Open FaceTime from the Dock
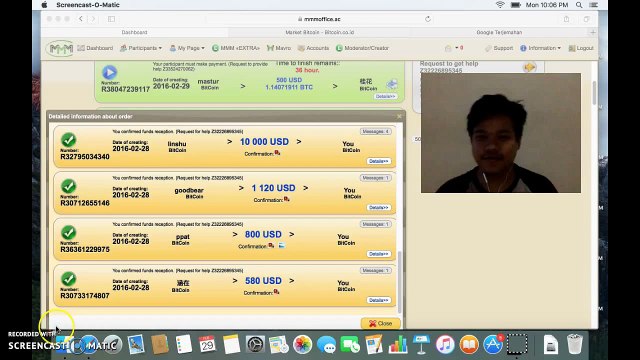This screenshot has height=360, width=640. pyautogui.click(x=350, y=344)
